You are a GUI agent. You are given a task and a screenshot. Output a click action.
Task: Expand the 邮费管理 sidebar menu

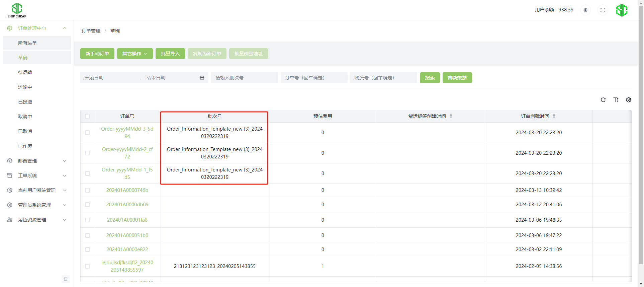click(x=37, y=161)
